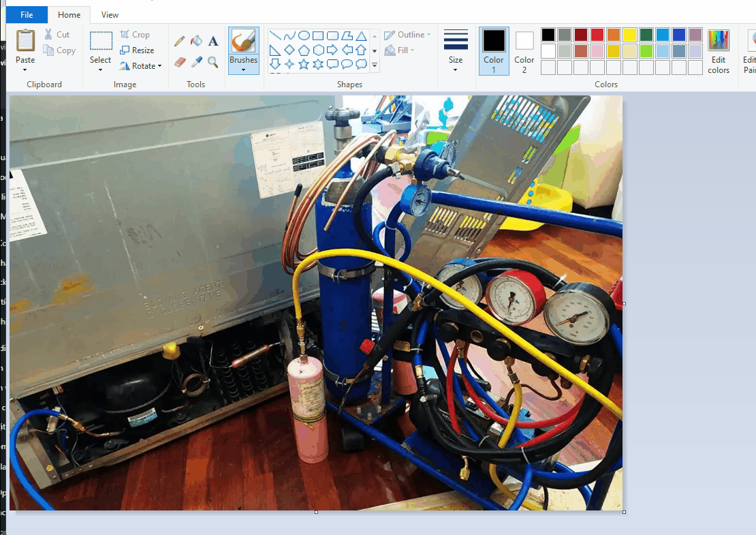Toggle Color 1 as active color
Image resolution: width=756 pixels, height=535 pixels.
click(x=494, y=50)
